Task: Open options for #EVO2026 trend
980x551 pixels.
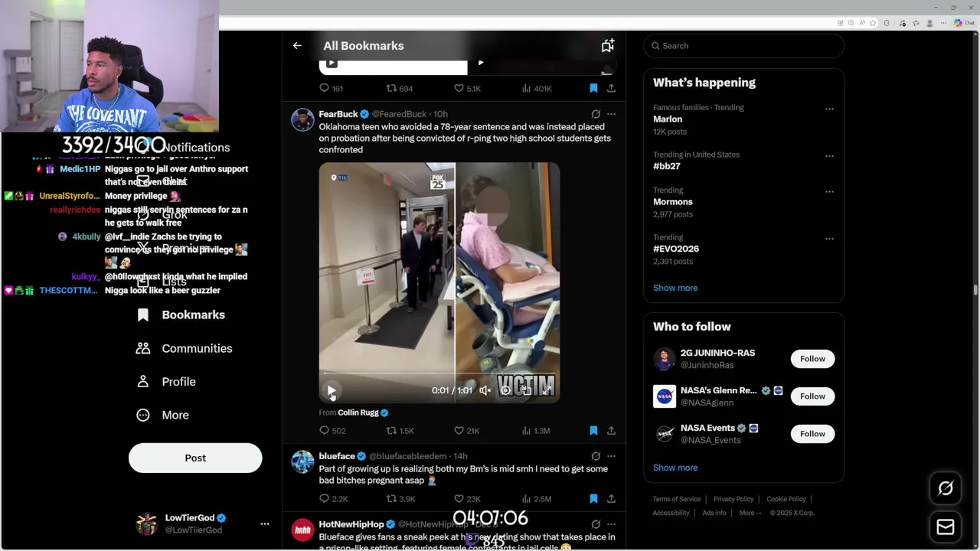Action: tap(829, 238)
